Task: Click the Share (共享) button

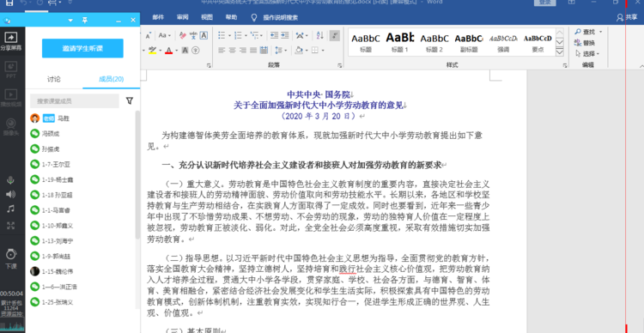Action: [x=627, y=17]
